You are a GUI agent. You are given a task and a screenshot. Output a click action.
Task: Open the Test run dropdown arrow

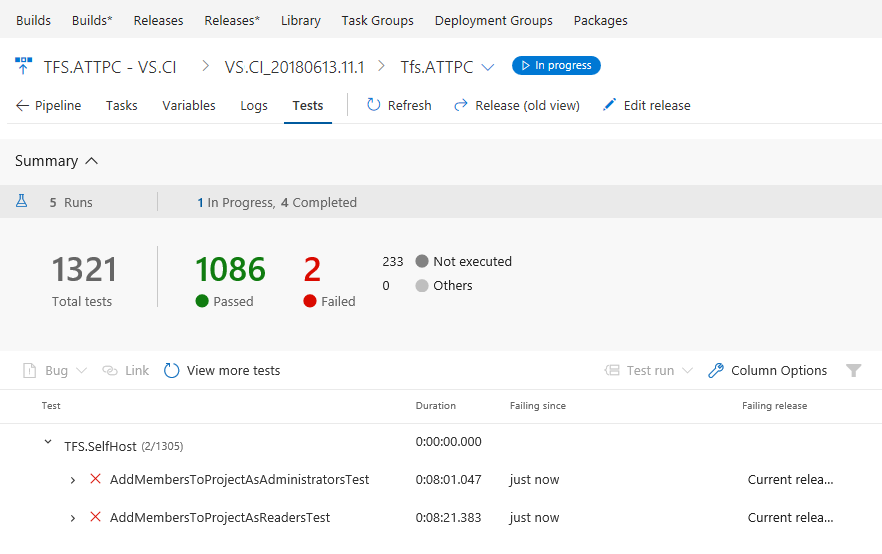click(687, 371)
